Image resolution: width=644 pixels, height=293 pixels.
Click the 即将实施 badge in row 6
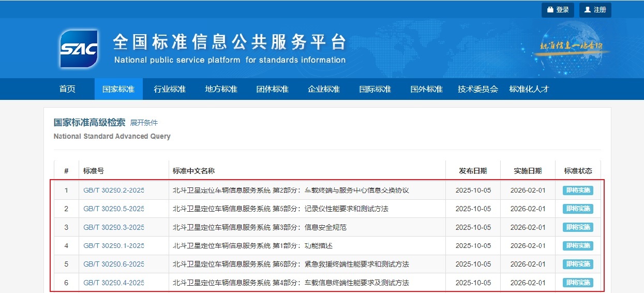(578, 283)
